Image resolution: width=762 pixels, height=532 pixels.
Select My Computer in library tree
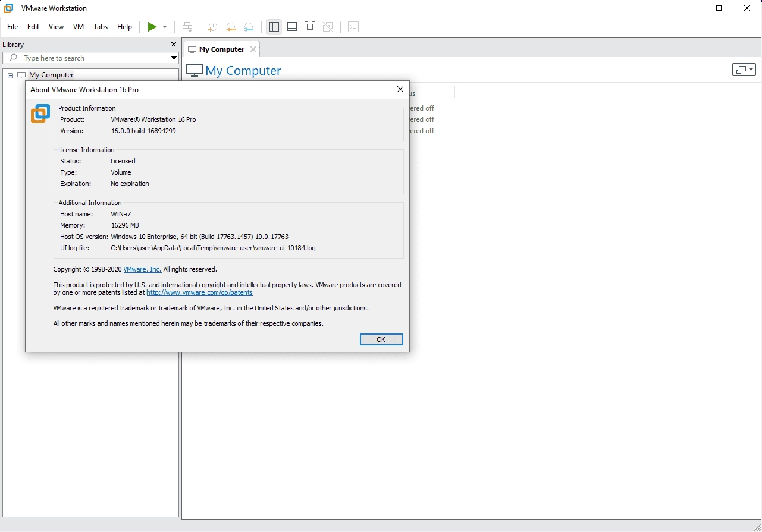(51, 75)
